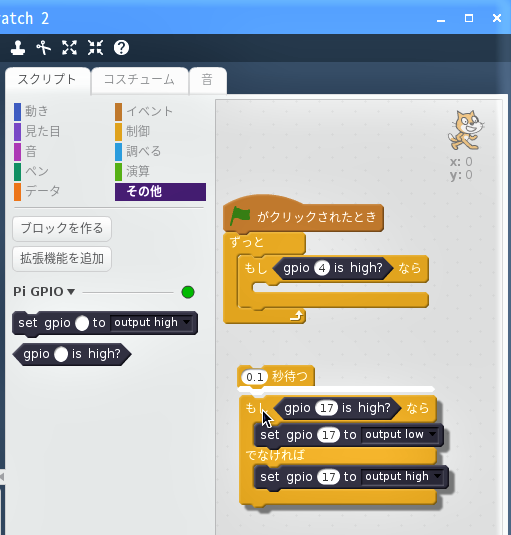511x535 pixels.
Task: Click the cat sprite thumbnail in scripts area
Action: (466, 130)
